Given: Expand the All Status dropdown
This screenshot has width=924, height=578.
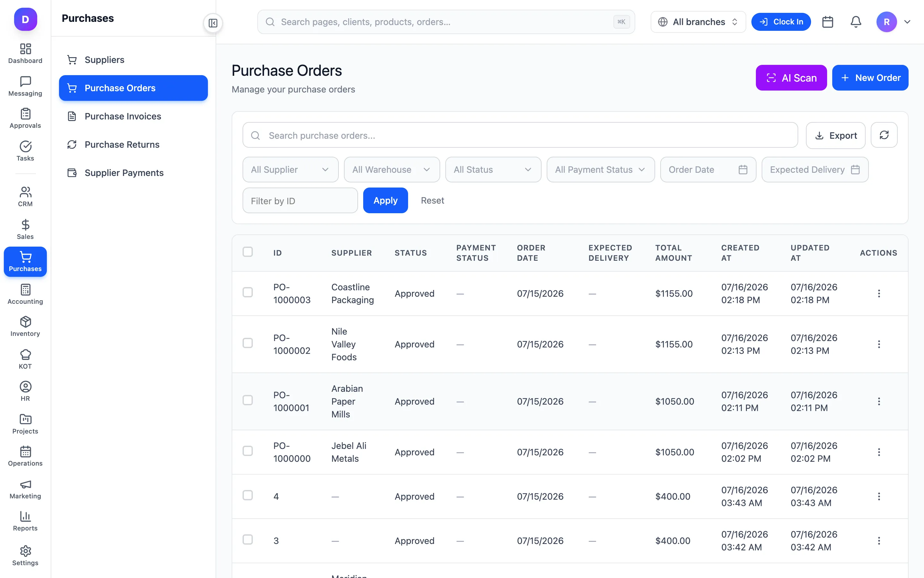Looking at the screenshot, I should (x=493, y=170).
